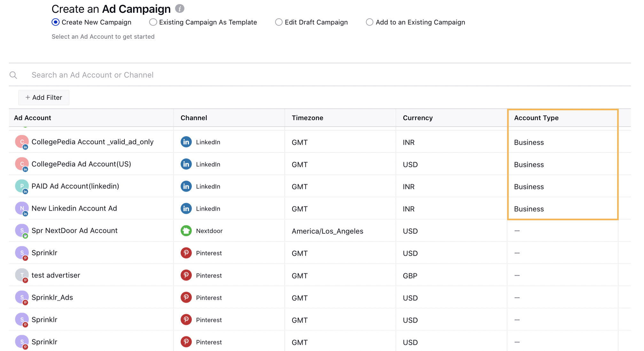644x351 pixels.
Task: Click the Nextdoor channel icon
Action: coord(186,231)
